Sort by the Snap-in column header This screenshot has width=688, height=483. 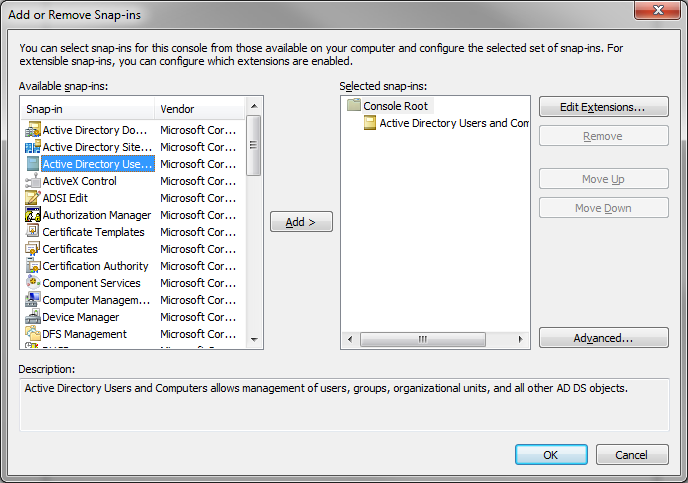click(x=88, y=109)
